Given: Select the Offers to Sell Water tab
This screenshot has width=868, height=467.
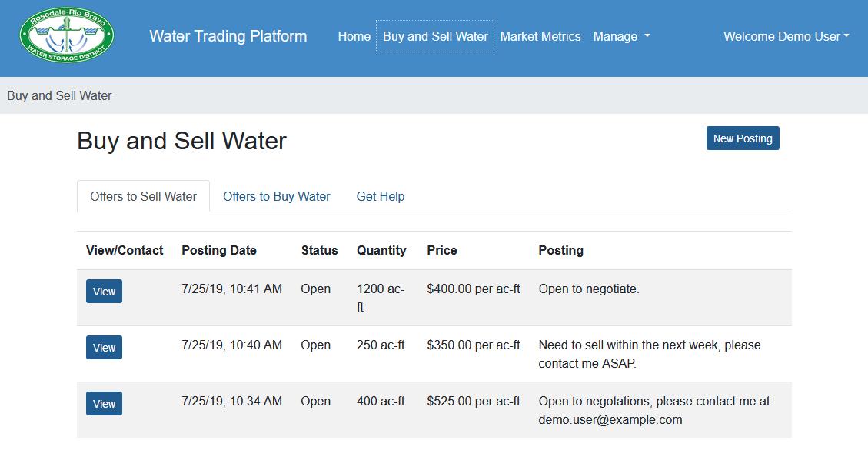Looking at the screenshot, I should [143, 196].
